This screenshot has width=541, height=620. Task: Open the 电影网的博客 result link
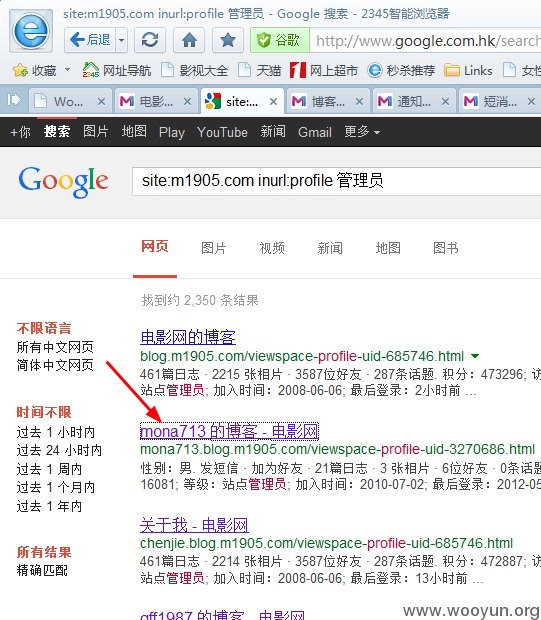click(x=188, y=337)
